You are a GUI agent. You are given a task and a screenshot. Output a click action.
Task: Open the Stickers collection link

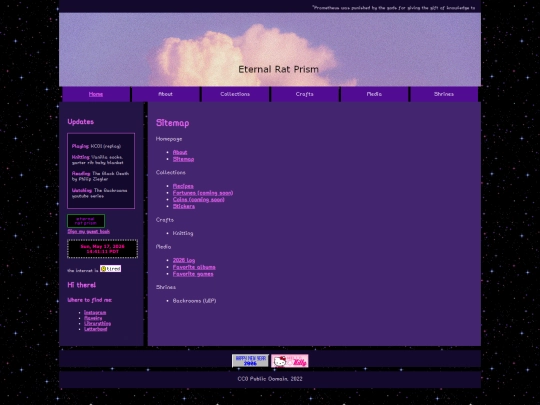point(184,206)
